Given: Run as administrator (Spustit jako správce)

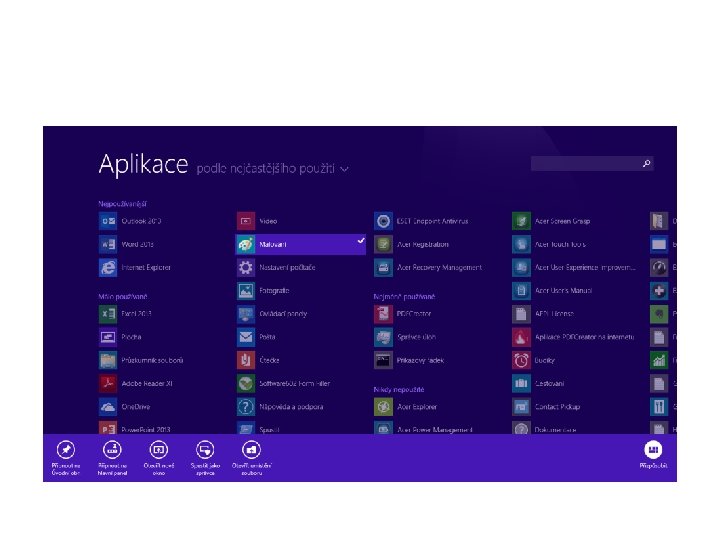Looking at the screenshot, I should click(205, 450).
